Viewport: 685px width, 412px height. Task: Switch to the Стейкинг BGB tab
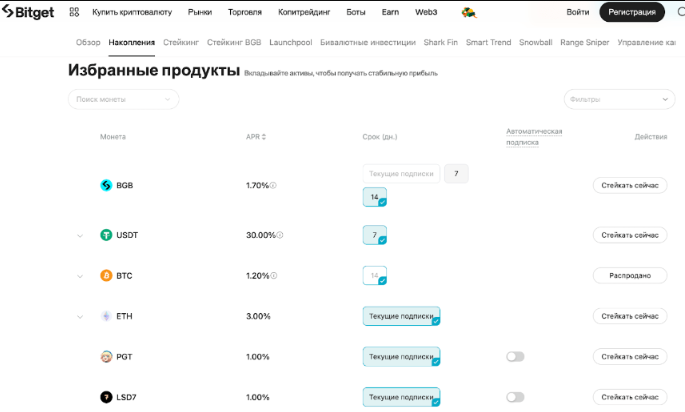[x=234, y=42]
